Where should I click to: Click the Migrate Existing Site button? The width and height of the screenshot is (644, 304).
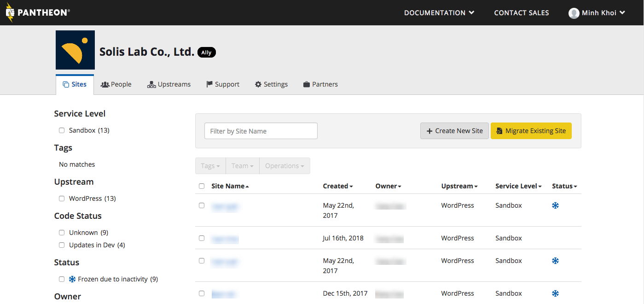click(x=531, y=131)
